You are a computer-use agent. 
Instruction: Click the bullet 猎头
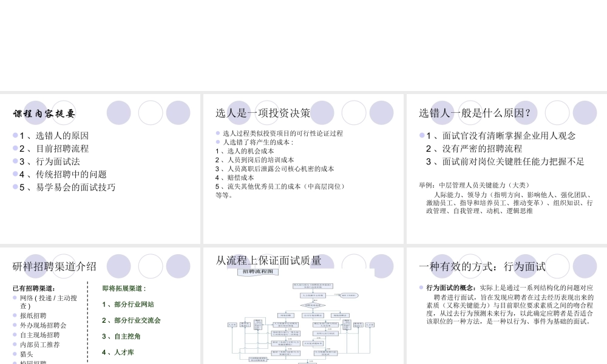[26, 354]
